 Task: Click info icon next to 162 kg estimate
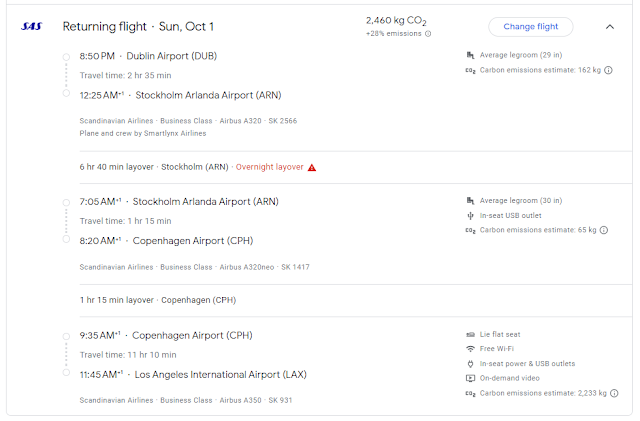[x=608, y=71]
